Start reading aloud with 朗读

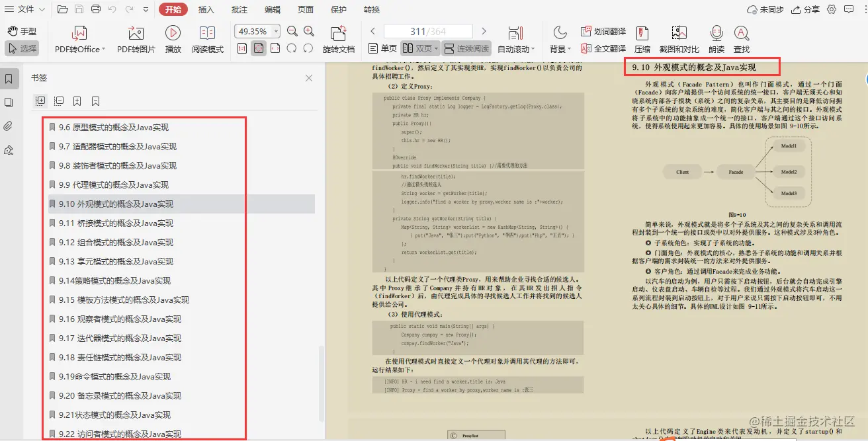click(x=716, y=38)
